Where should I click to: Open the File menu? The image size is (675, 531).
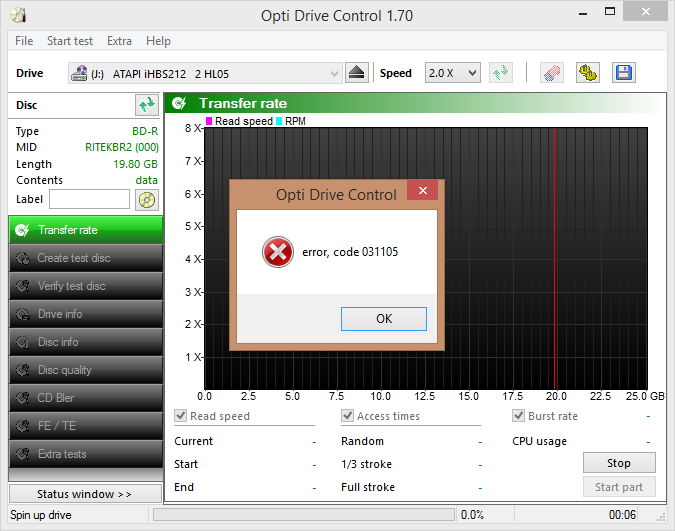[x=24, y=41]
